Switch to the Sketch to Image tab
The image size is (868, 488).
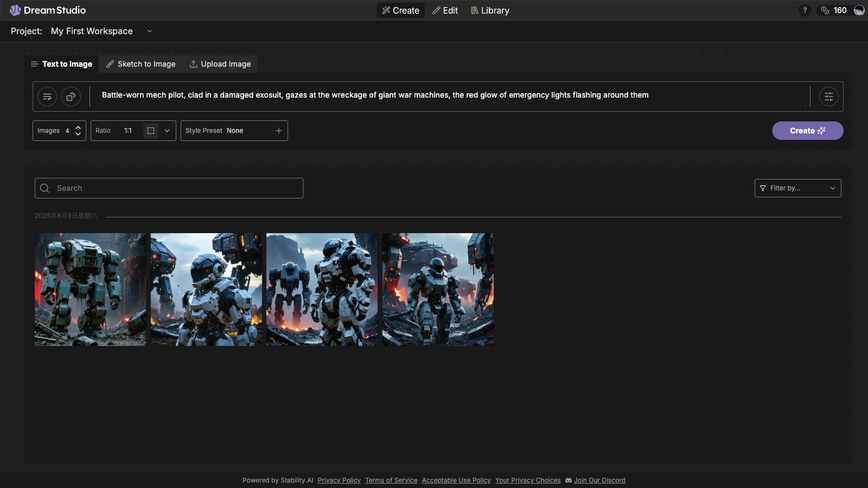click(141, 64)
